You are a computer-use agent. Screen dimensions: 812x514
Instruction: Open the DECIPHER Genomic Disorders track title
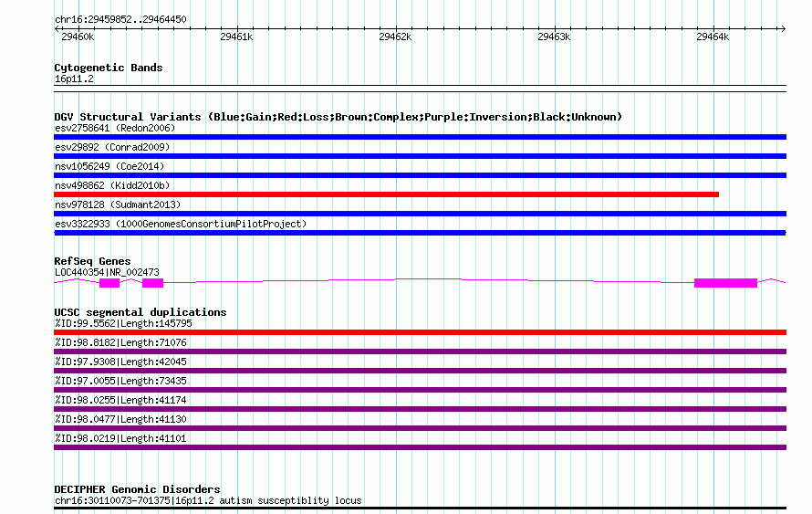137,489
